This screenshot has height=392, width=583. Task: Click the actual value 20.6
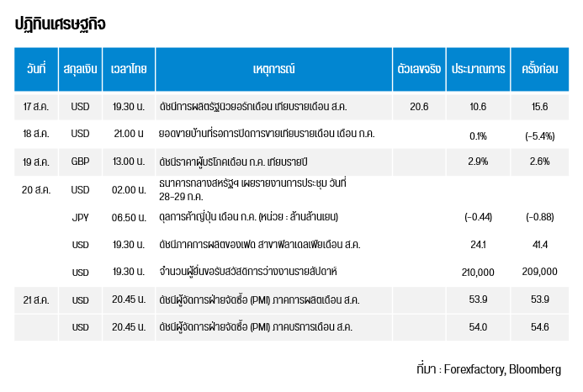[419, 107]
